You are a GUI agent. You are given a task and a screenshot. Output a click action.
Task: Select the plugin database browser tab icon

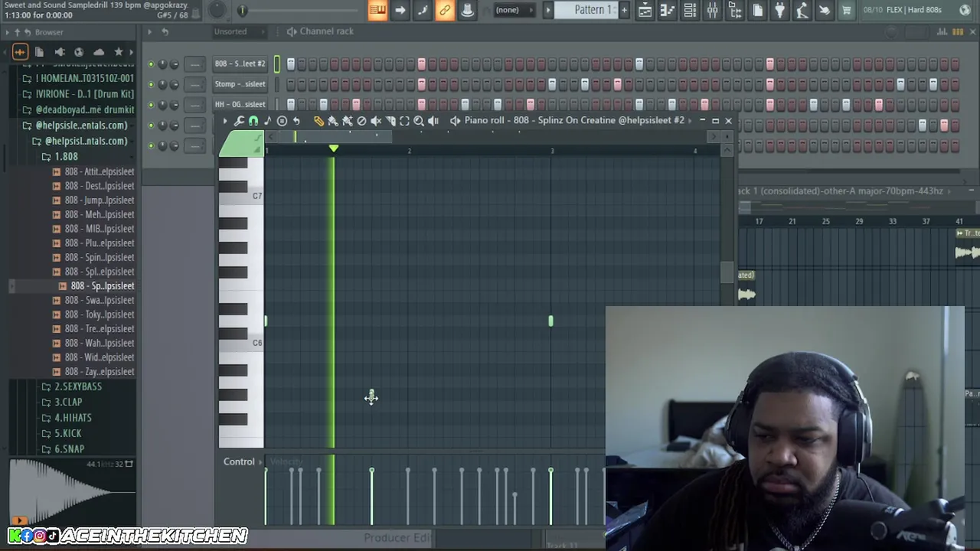tap(59, 52)
